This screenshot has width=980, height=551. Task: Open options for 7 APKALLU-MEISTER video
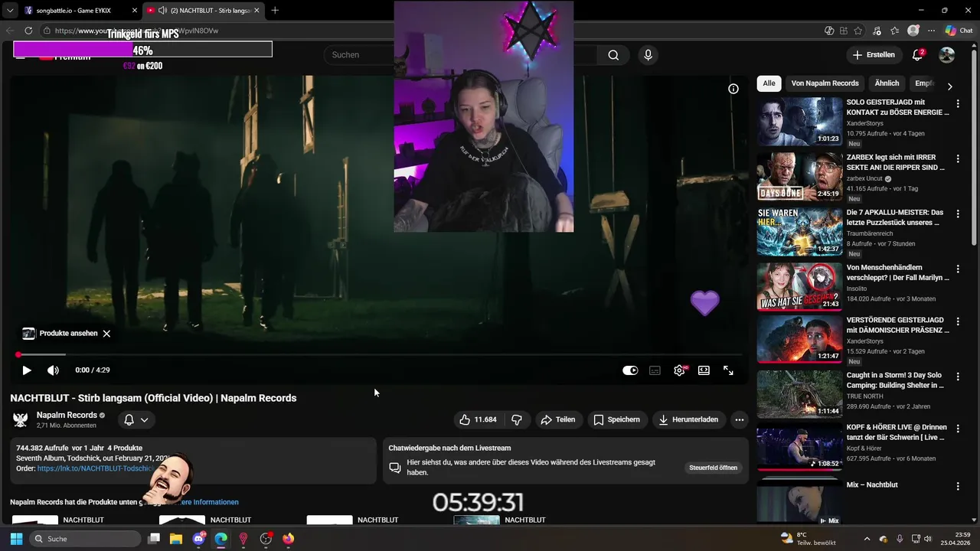pyautogui.click(x=958, y=214)
